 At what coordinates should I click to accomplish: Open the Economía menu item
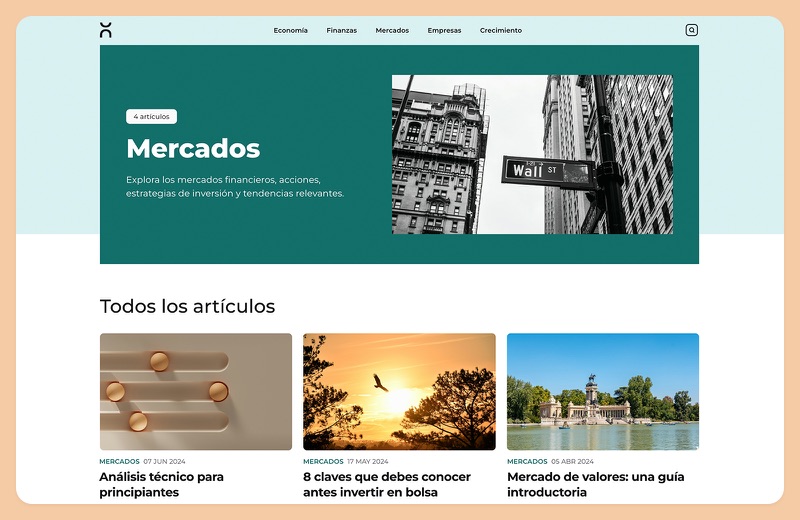tap(290, 31)
